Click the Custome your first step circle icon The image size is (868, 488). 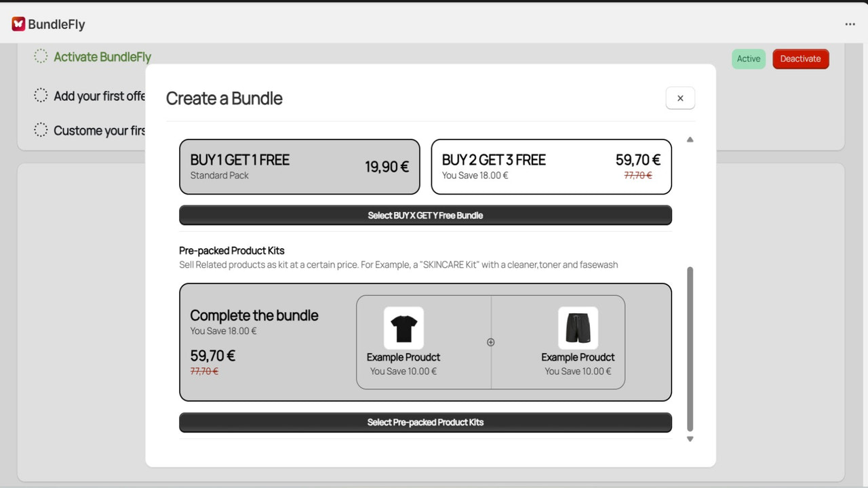point(41,129)
